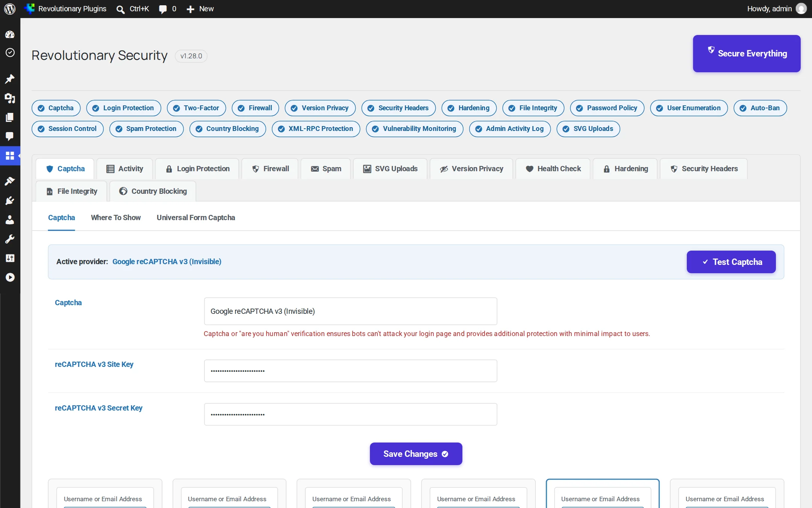Open Comments via sidebar speech bubble icon
The width and height of the screenshot is (812, 508).
point(10,136)
